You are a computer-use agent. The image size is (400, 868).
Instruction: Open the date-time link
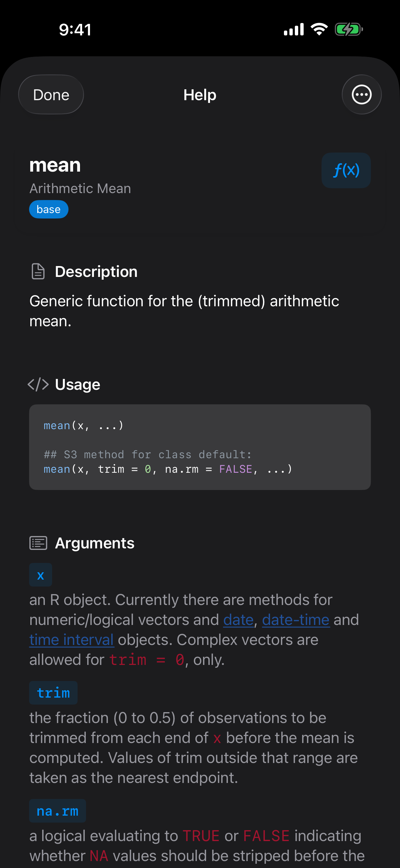click(x=296, y=620)
